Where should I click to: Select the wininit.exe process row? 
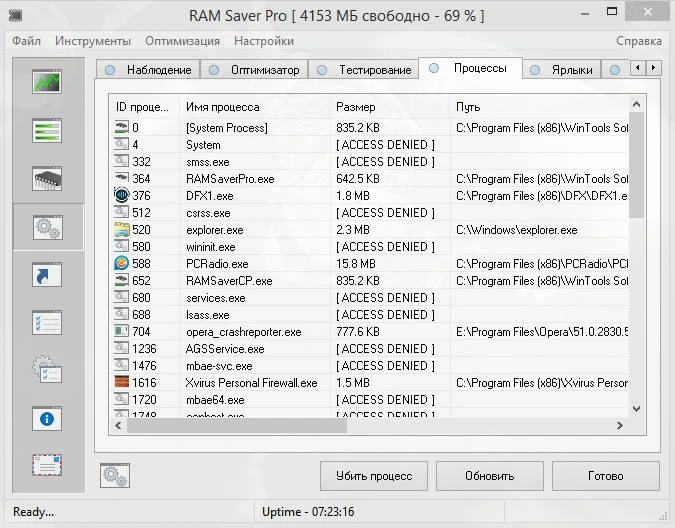point(369,247)
